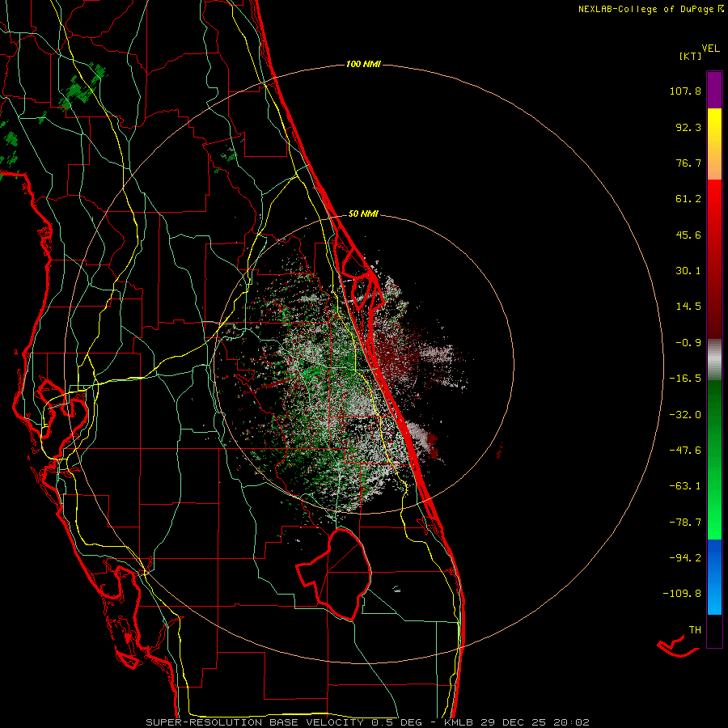Select the 92.3 scale value
Viewport: 728px width, 728px height.
click(688, 127)
